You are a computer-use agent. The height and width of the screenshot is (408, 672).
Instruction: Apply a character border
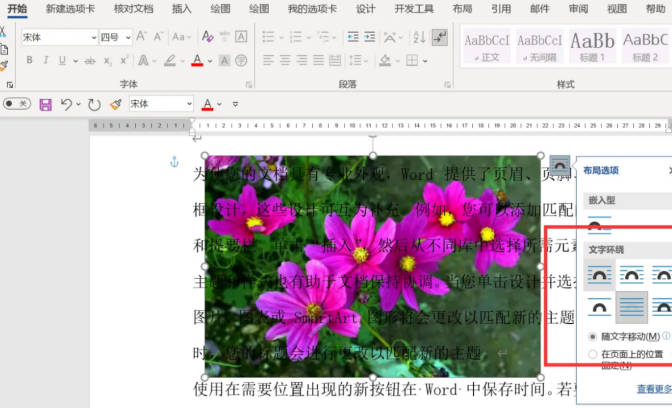coord(241,37)
